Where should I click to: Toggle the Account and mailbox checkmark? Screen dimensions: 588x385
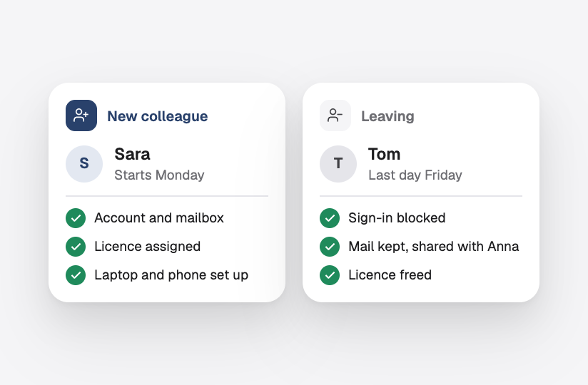point(76,218)
